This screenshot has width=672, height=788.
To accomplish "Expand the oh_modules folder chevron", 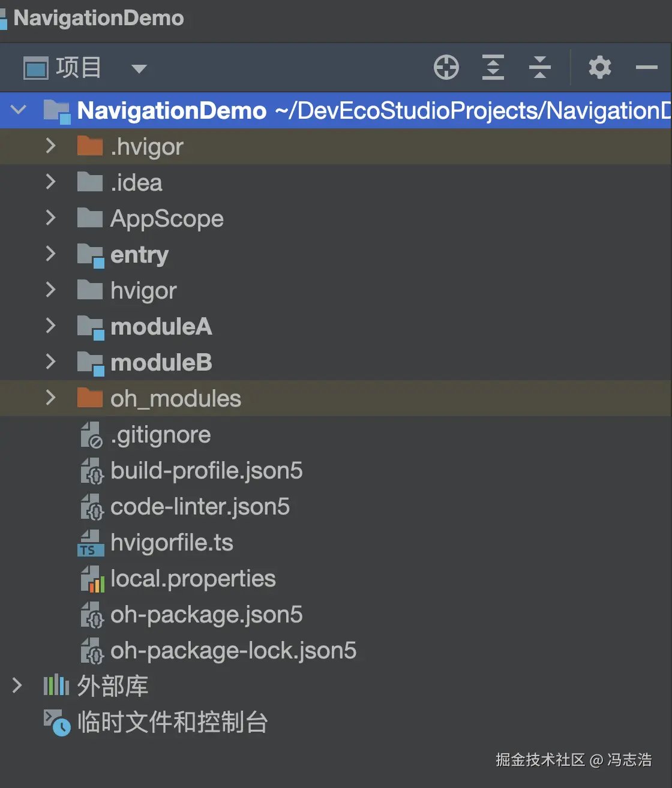I will point(51,398).
